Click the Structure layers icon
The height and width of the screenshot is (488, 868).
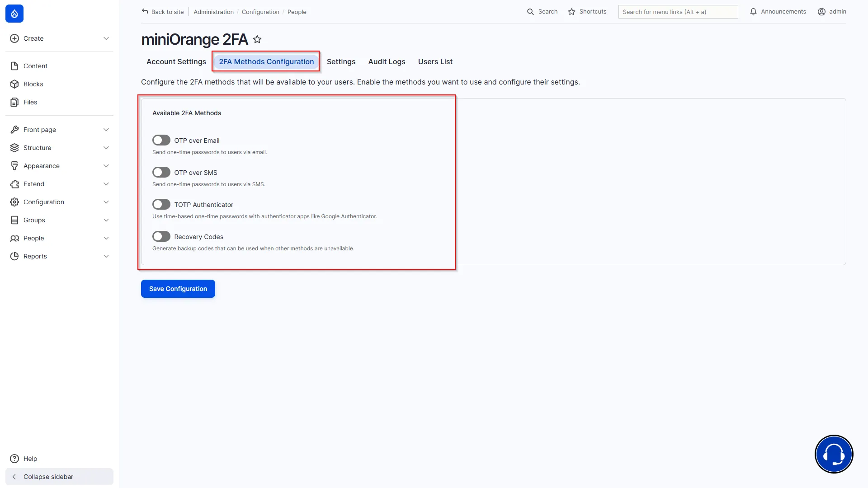[14, 148]
